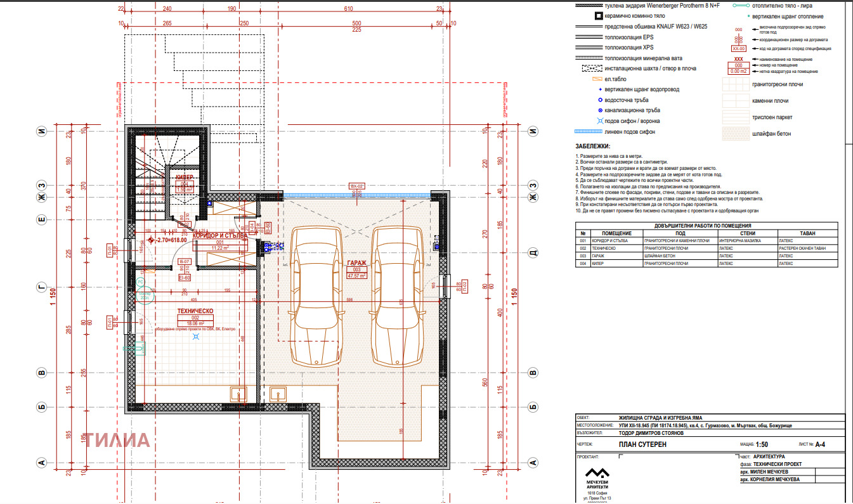
Task: Click the floor drain symbol in ТЕХНИЧЕСКО room
Action: [x=197, y=337]
